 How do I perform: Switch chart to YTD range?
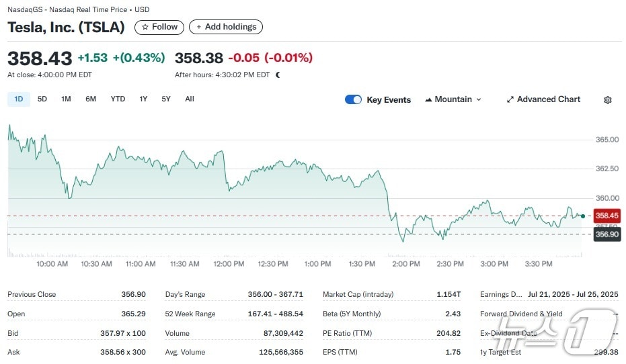[118, 99]
